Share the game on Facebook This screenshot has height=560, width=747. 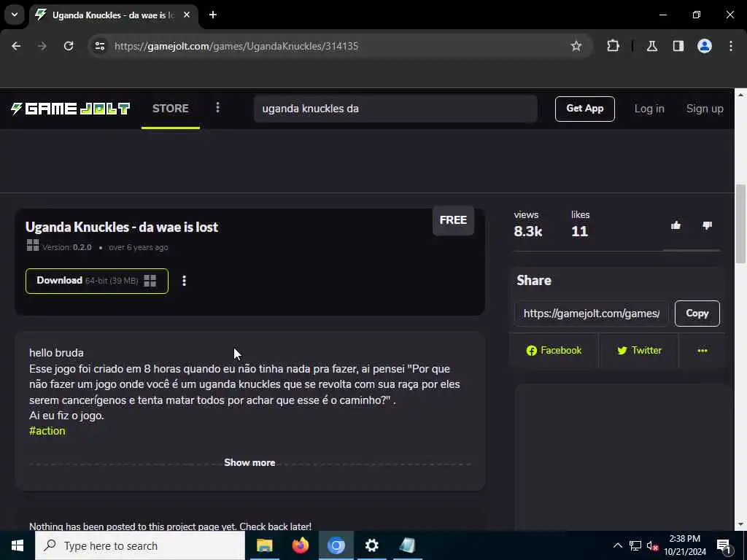(554, 351)
